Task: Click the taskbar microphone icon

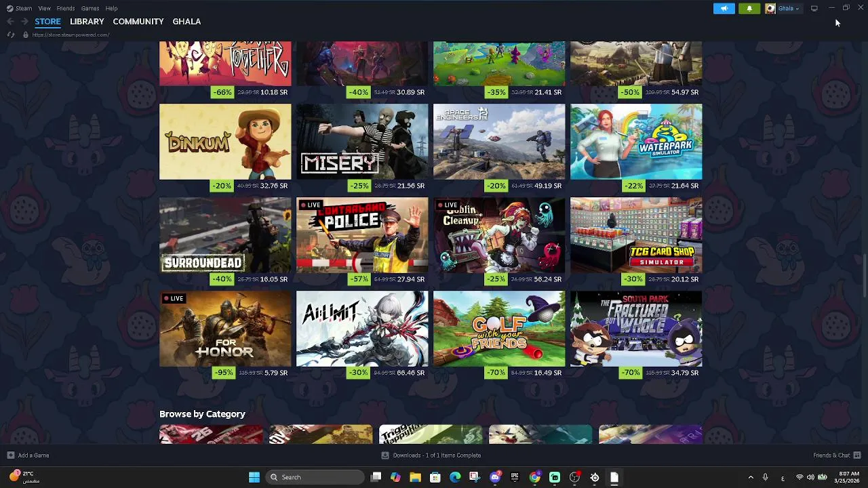Action: (x=765, y=477)
